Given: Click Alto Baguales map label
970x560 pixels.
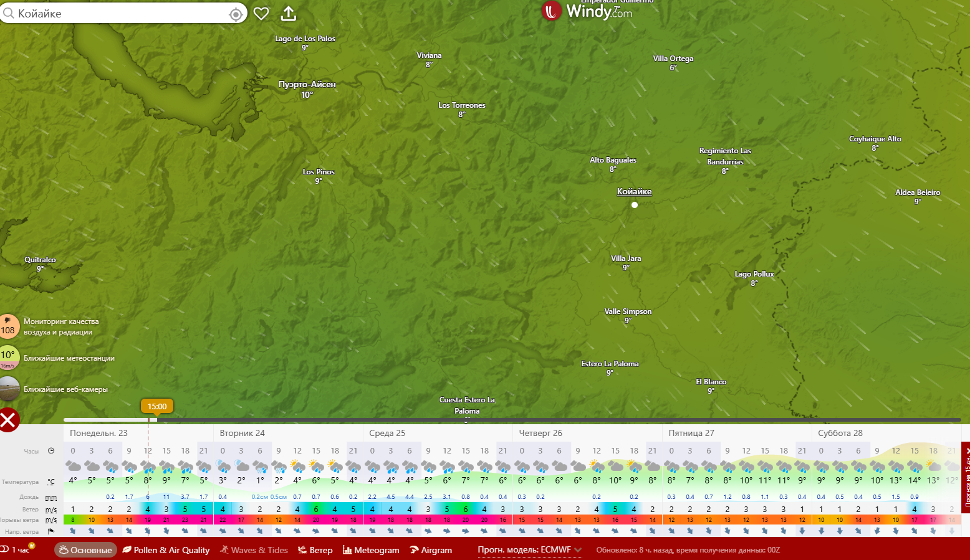Looking at the screenshot, I should tap(613, 160).
